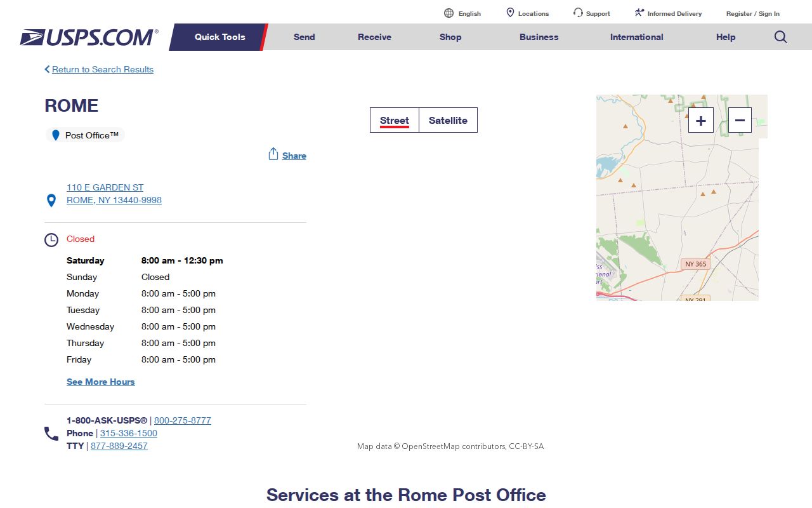Click Saturday 8:00 am - 12:30 pm hours
Image resolution: width=812 pixels, height=508 pixels.
(145, 260)
